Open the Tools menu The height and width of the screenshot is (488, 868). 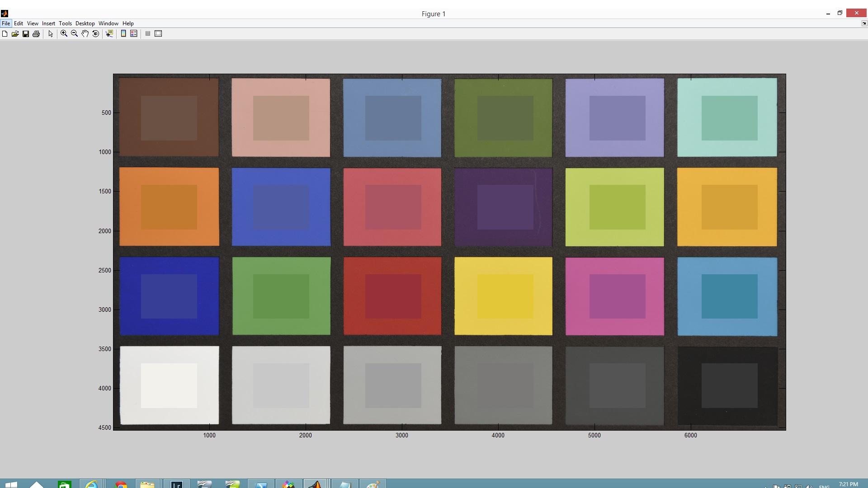tap(65, 23)
